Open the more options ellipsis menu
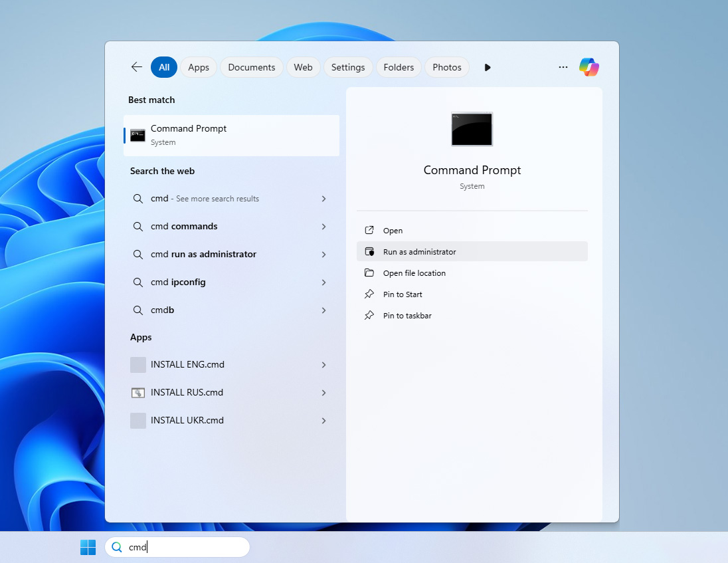 [563, 66]
